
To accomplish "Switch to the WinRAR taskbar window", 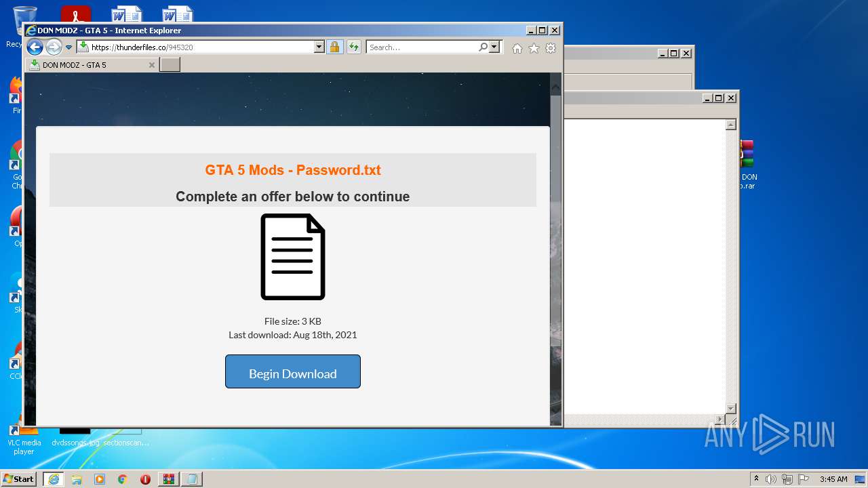I will point(168,479).
